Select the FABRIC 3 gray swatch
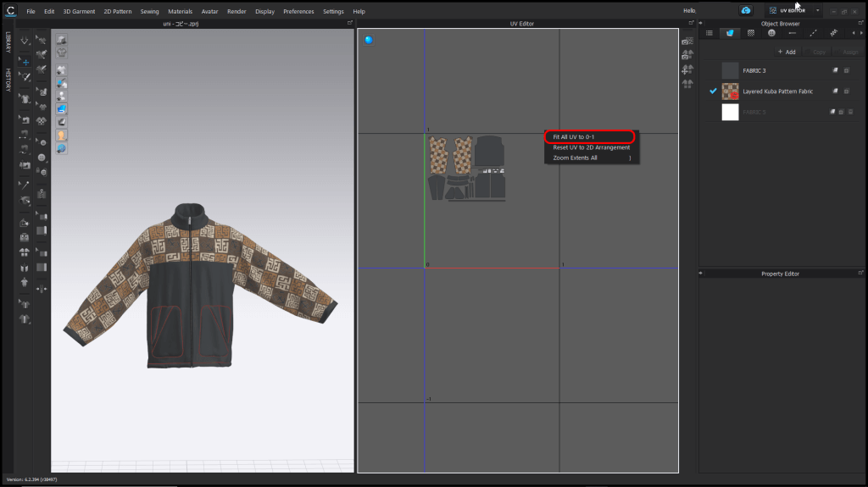This screenshot has height=487, width=868. (730, 70)
